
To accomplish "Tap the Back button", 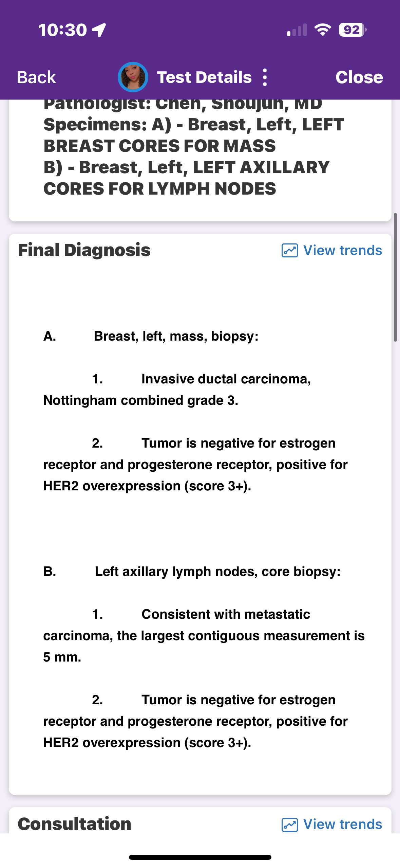I will coord(36,77).
